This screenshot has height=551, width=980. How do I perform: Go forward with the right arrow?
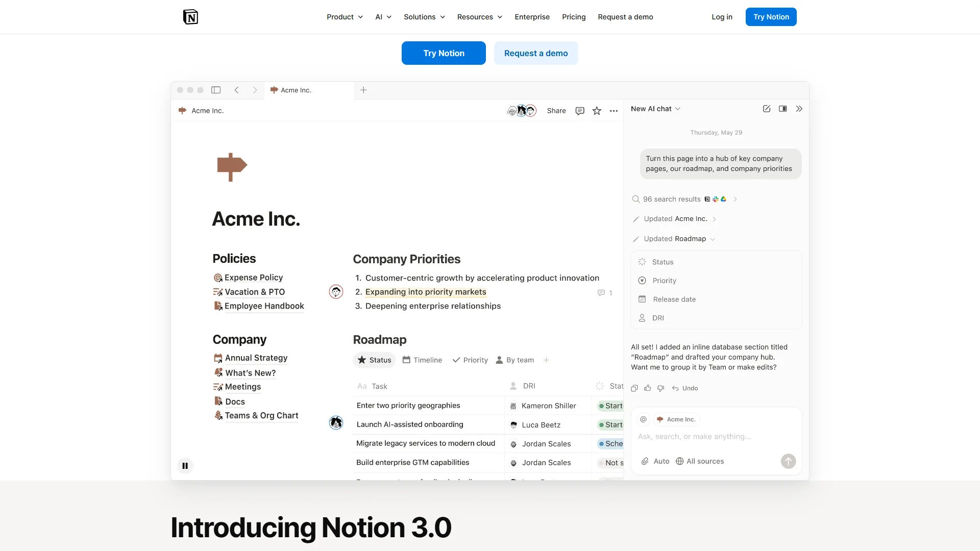[255, 90]
